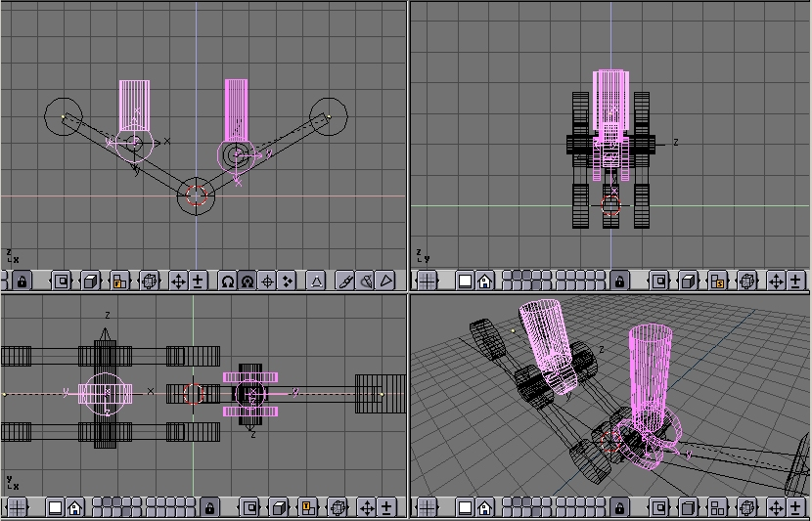The width and height of the screenshot is (812, 521).
Task: Click the texture paint icon in top-left viewport
Action: (366, 281)
